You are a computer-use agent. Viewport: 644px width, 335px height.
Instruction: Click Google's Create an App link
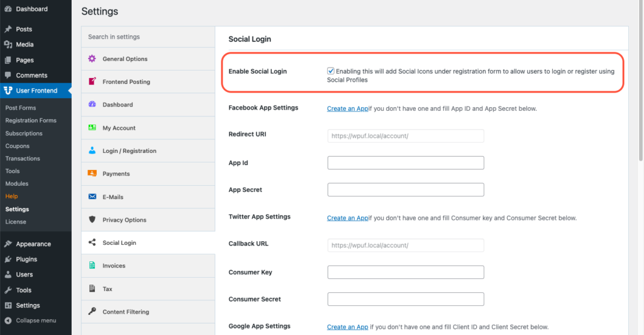coord(347,327)
